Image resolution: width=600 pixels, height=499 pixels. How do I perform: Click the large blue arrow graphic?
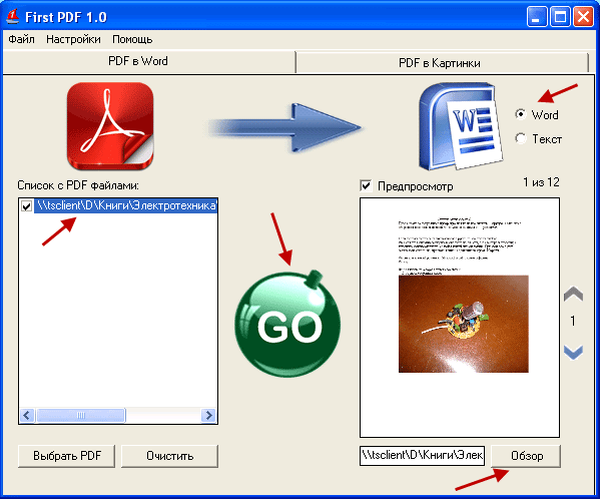(x=285, y=126)
